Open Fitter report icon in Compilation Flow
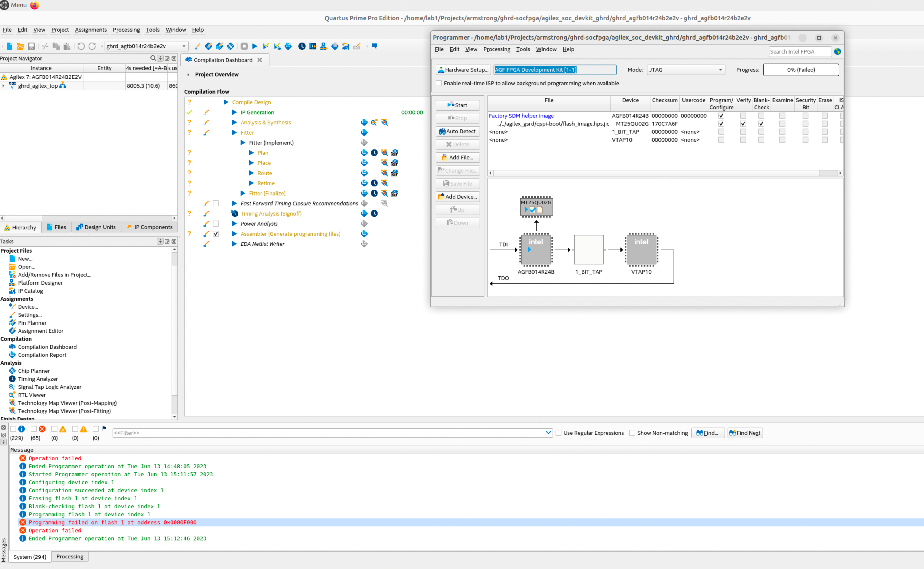 pos(364,132)
